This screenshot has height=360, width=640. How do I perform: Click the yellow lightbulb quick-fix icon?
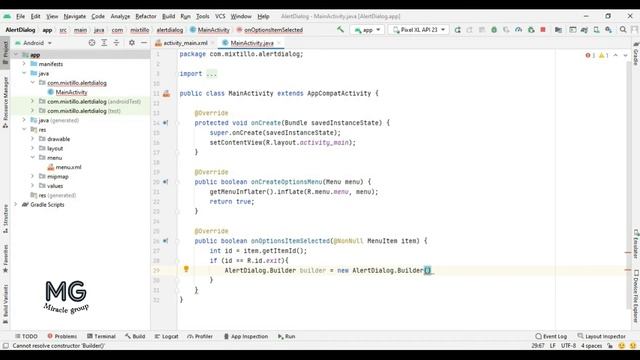click(x=186, y=269)
